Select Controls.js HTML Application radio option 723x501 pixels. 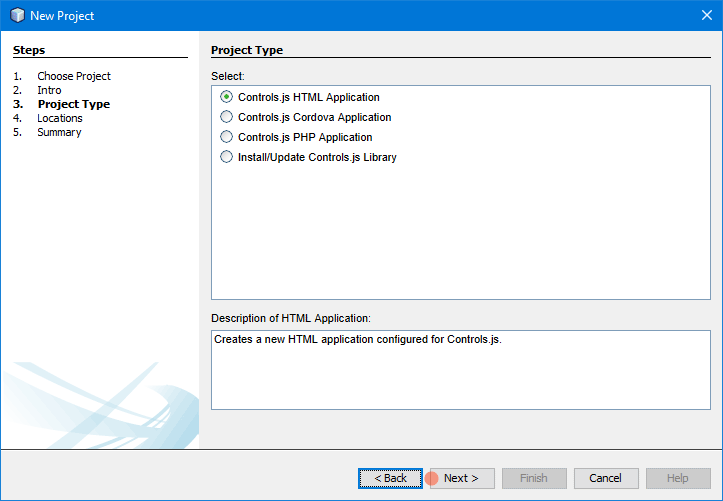tap(300, 97)
